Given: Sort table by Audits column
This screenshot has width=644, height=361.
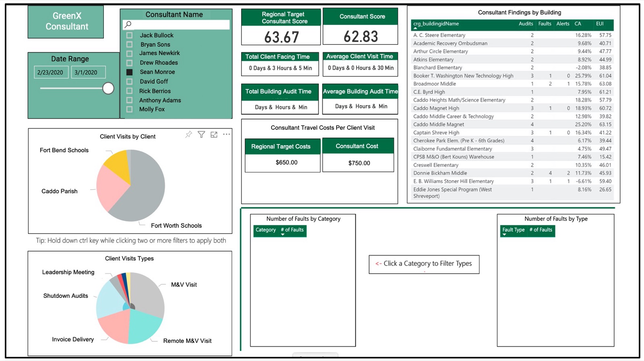Looking at the screenshot, I should pos(526,24).
